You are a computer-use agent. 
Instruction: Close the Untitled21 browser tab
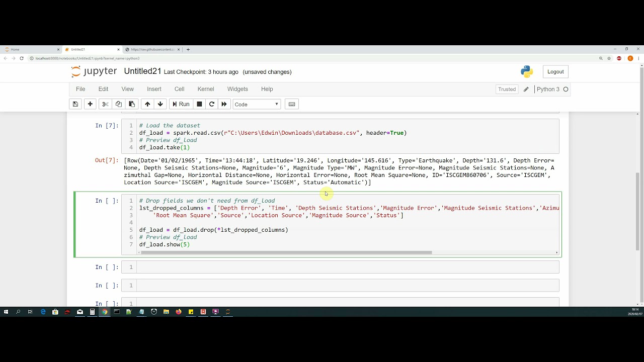(x=119, y=49)
